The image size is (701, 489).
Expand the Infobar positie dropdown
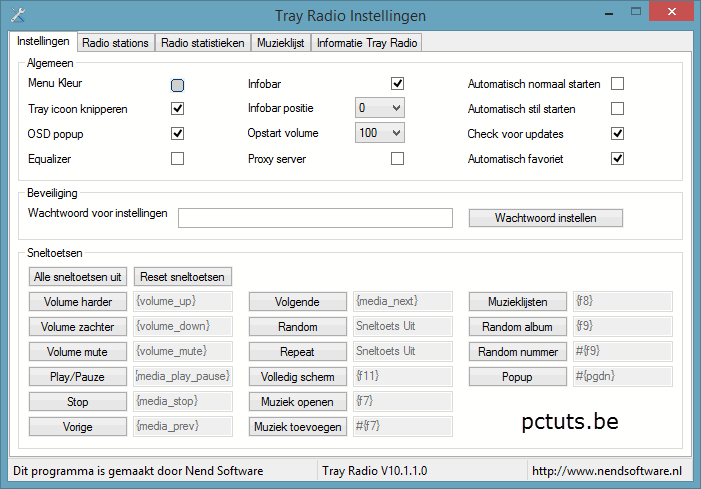pyautogui.click(x=380, y=108)
